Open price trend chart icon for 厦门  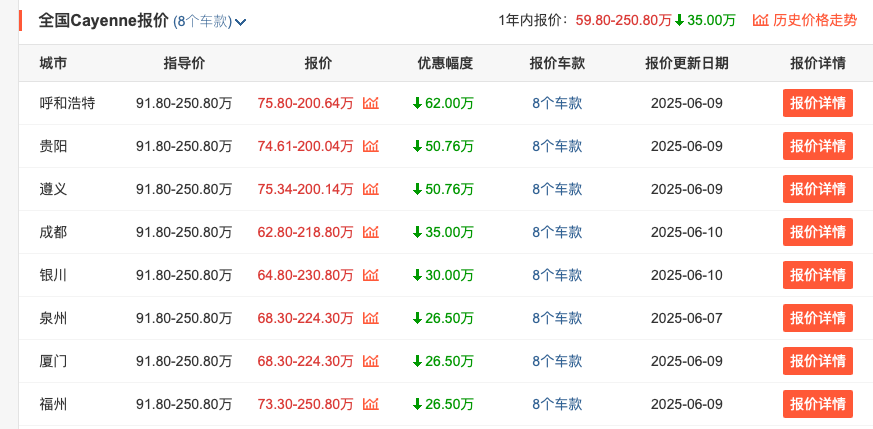click(x=371, y=361)
